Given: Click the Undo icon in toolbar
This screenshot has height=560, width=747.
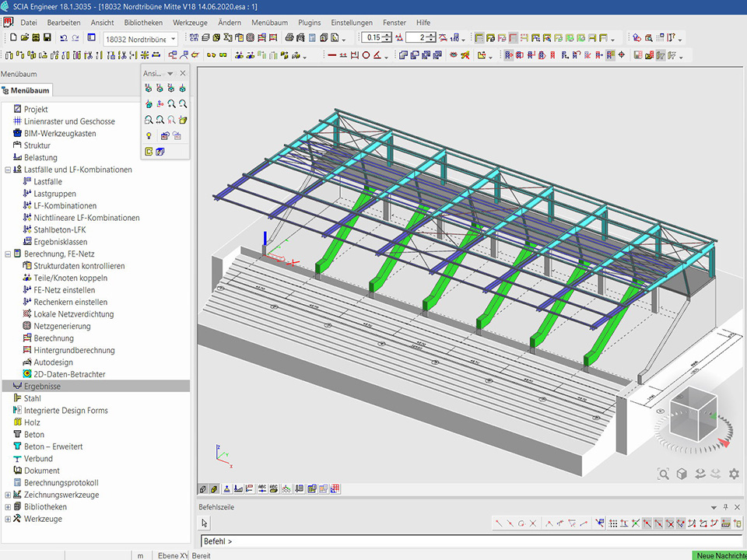Looking at the screenshot, I should tap(63, 37).
